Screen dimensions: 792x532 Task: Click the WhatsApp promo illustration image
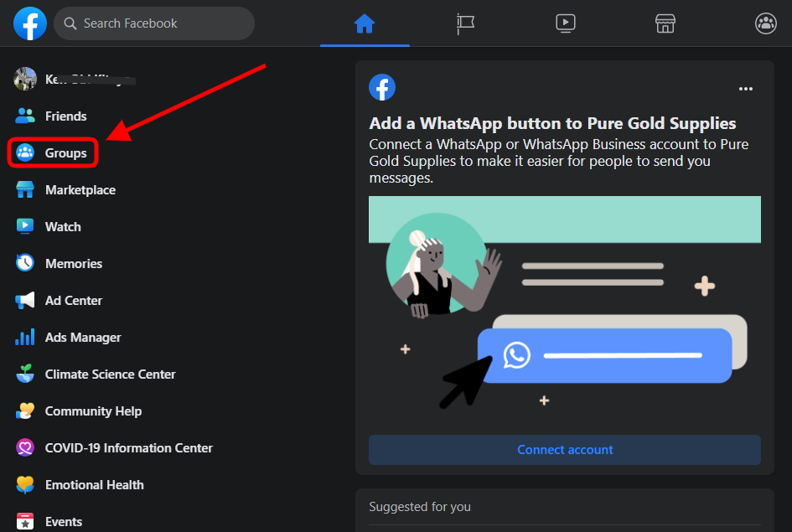[x=565, y=308]
